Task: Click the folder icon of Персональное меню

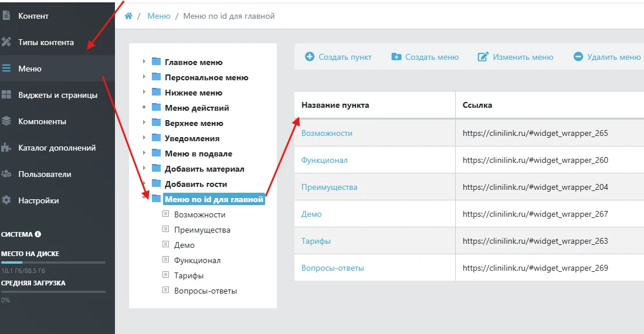Action: pyautogui.click(x=156, y=77)
